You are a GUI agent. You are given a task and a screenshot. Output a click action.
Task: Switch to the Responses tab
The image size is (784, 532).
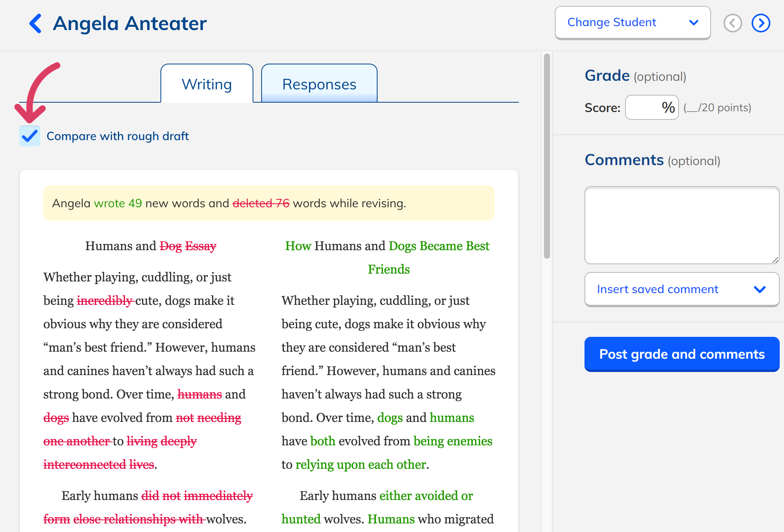(x=319, y=84)
